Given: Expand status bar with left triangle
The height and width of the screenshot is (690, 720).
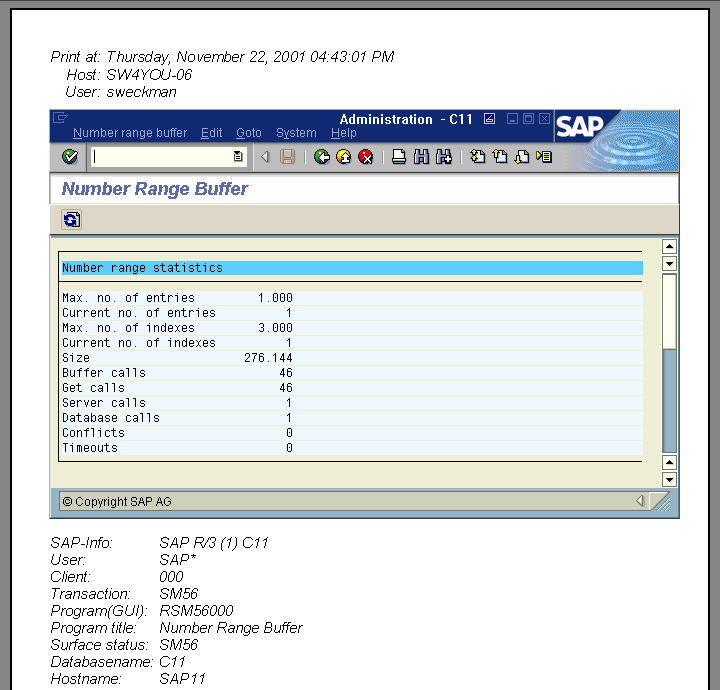Looking at the screenshot, I should 640,501.
